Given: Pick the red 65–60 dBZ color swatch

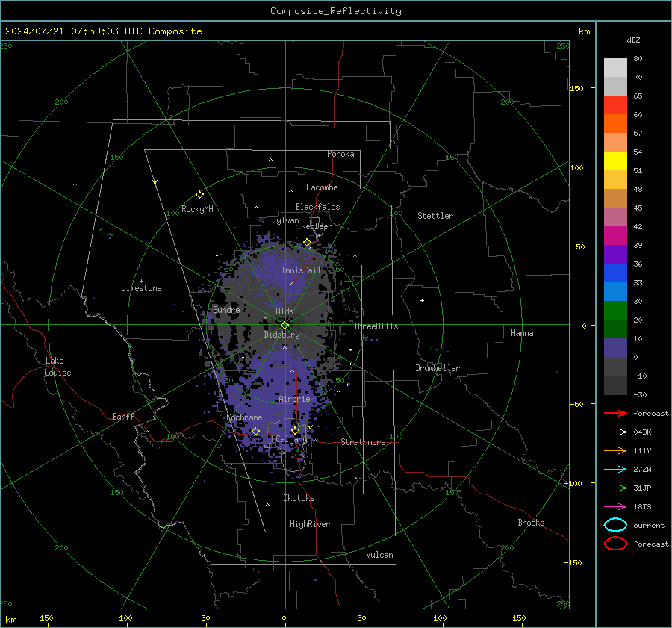Looking at the screenshot, I should (615, 105).
